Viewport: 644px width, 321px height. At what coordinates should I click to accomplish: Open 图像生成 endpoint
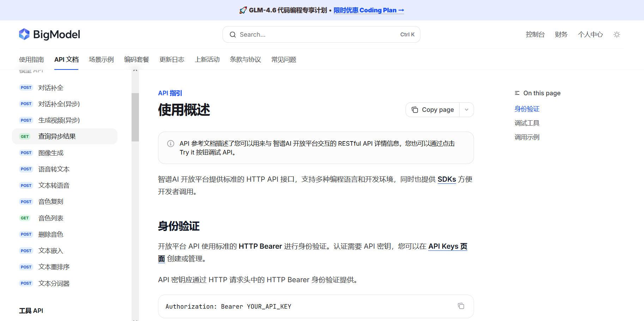click(x=65, y=153)
